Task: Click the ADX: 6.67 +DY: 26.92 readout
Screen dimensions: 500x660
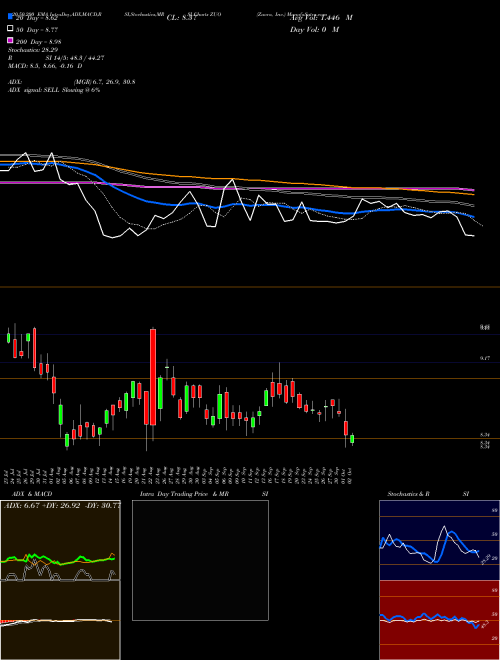Action: [x=62, y=506]
